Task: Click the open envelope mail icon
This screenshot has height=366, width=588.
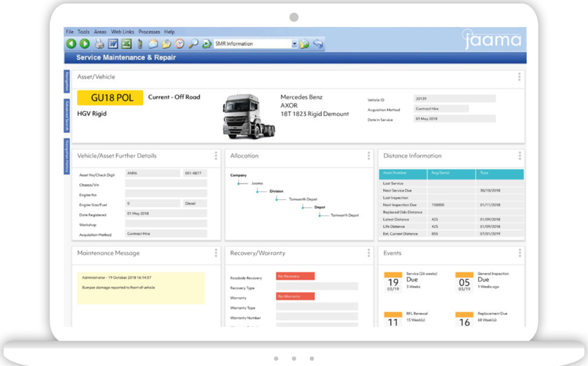Action: [153, 44]
